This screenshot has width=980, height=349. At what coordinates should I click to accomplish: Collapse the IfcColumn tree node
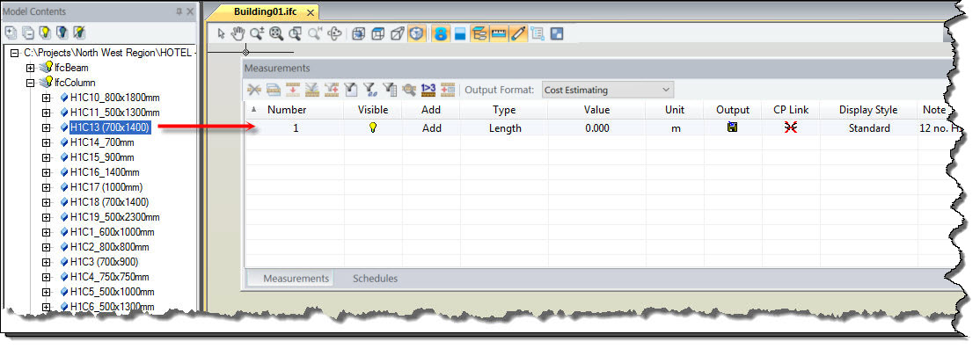pos(30,83)
